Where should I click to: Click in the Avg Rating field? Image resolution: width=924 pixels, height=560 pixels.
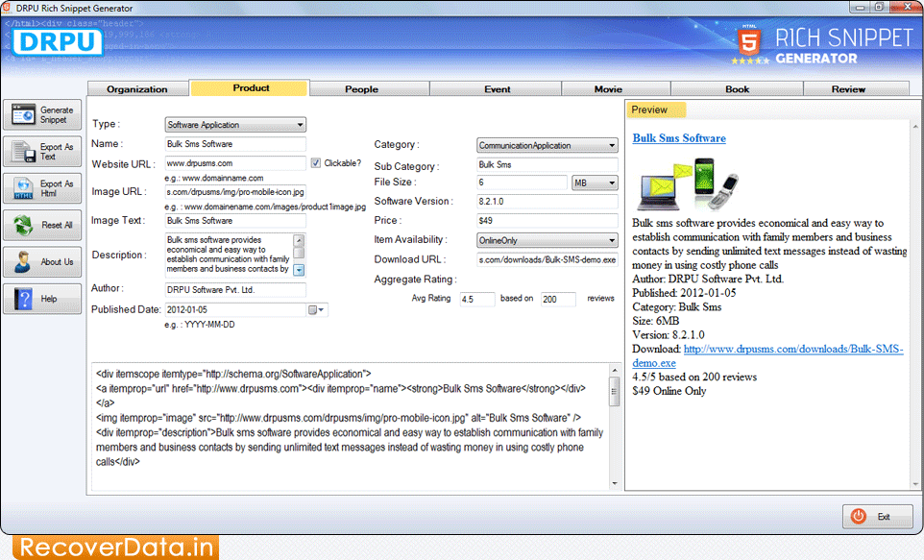[x=476, y=299]
